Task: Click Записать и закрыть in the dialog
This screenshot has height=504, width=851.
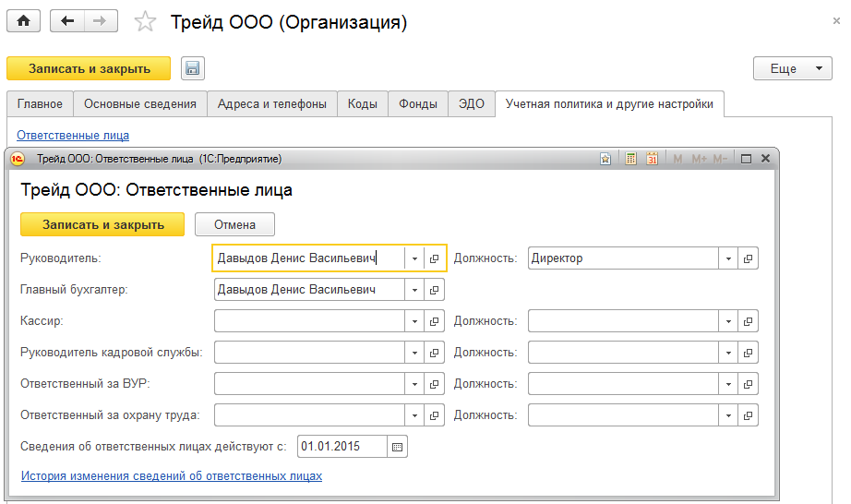Action: click(x=102, y=224)
